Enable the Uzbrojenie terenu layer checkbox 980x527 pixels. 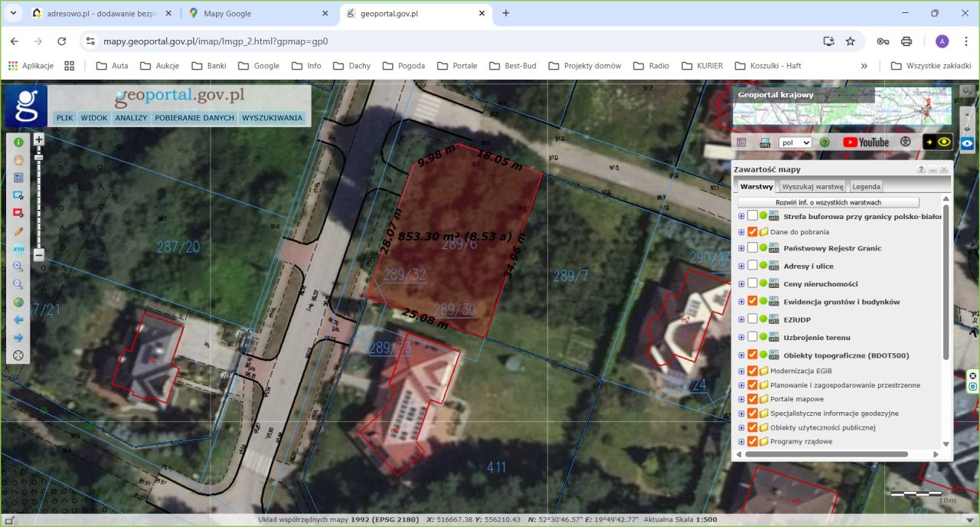tap(753, 337)
